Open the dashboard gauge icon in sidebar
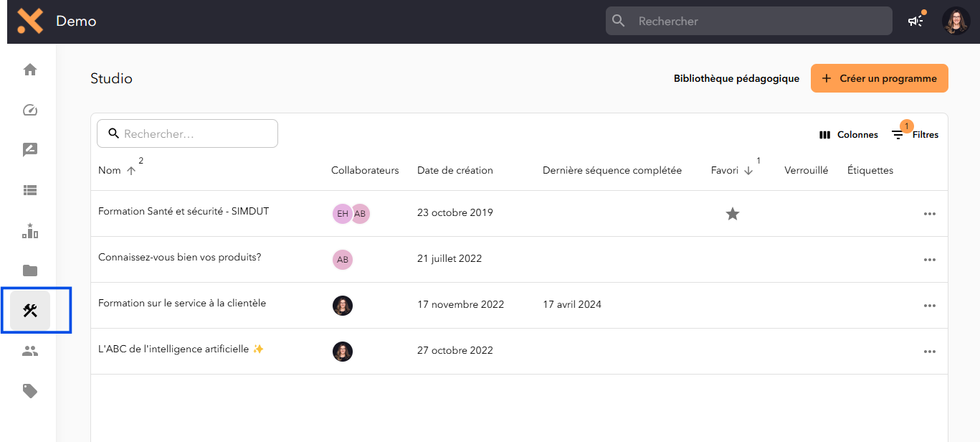Image resolution: width=980 pixels, height=442 pixels. [30, 110]
